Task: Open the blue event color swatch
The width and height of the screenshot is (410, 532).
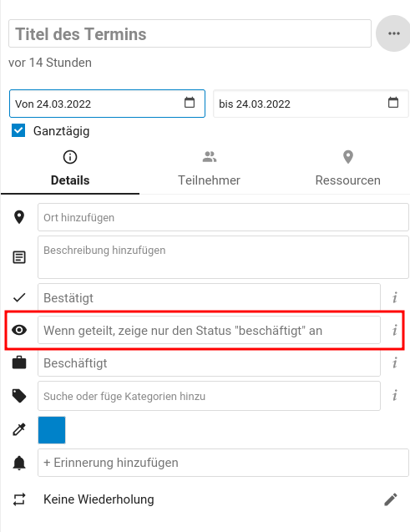Action: 52,430
